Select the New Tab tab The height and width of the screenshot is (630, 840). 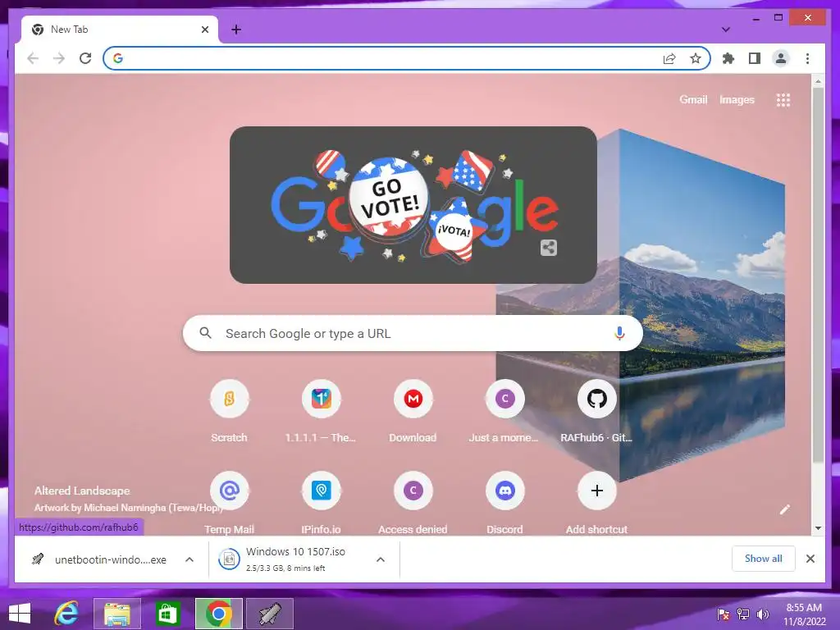tap(120, 30)
